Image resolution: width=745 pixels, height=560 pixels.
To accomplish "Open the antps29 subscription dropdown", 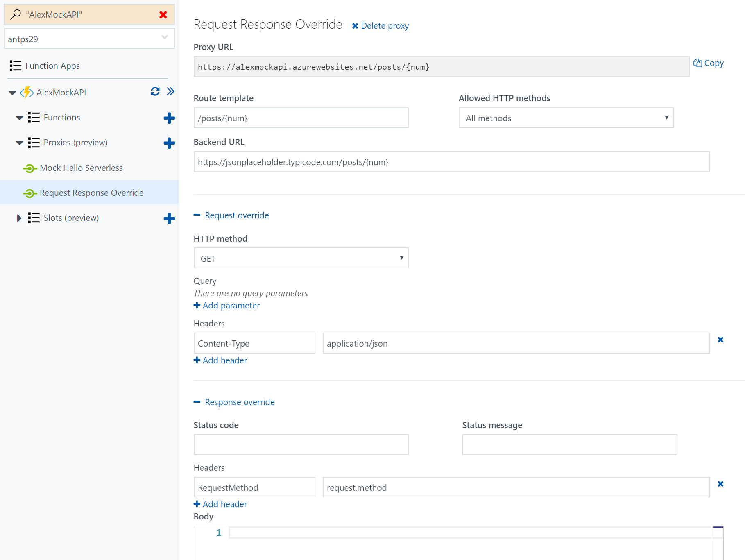I will pyautogui.click(x=89, y=39).
